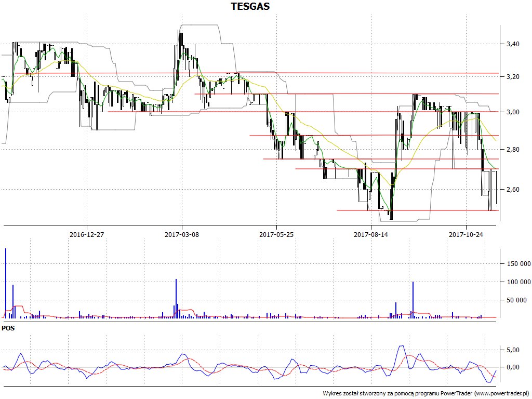Click the POS oscillator peak above 5,00

click(402, 346)
